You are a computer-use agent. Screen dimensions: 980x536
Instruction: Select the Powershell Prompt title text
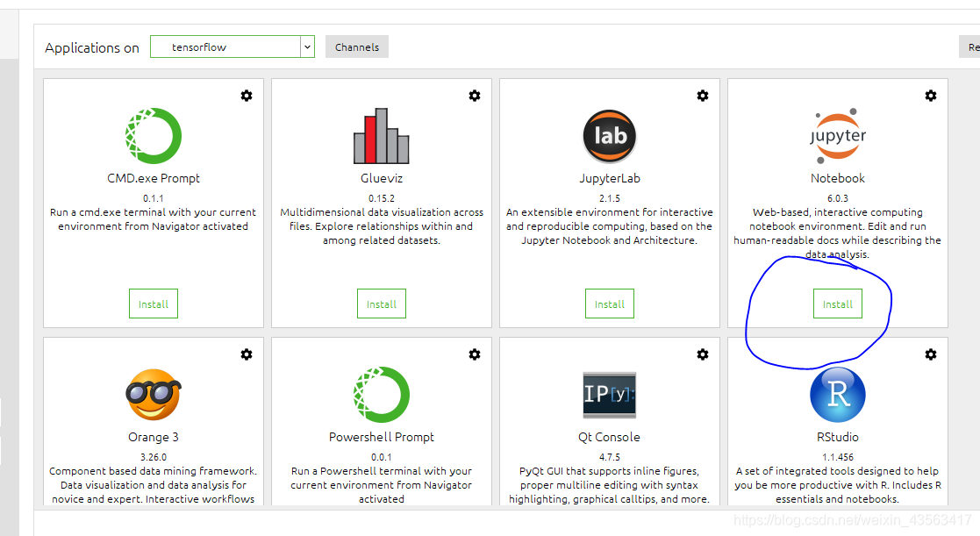[x=382, y=437]
